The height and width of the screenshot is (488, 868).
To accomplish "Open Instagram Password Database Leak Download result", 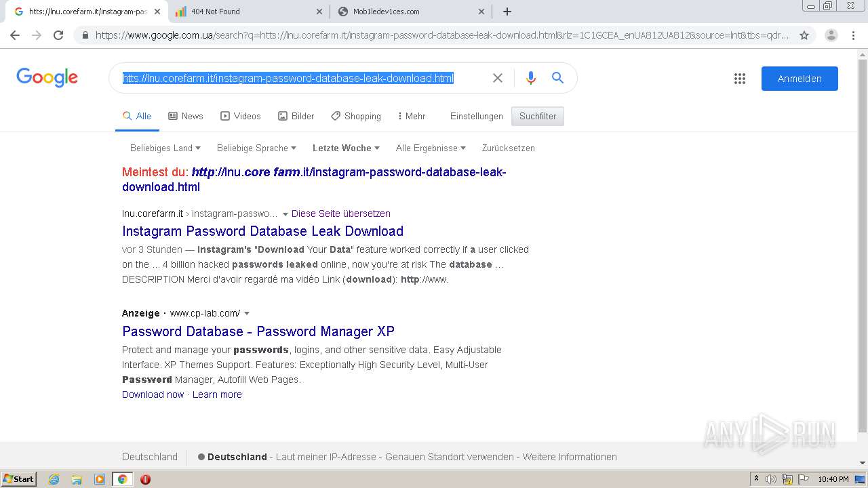I will coord(262,231).
